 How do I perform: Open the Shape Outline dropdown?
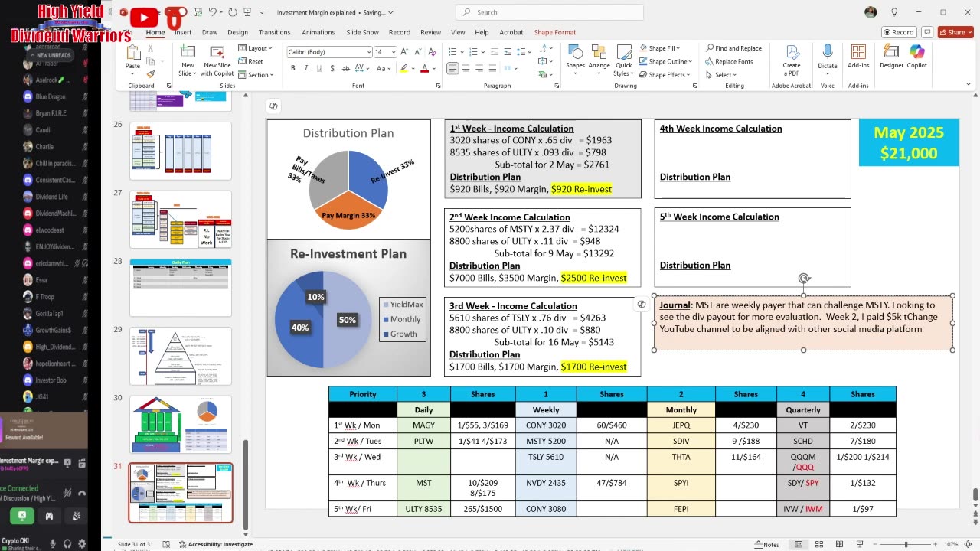pos(665,61)
